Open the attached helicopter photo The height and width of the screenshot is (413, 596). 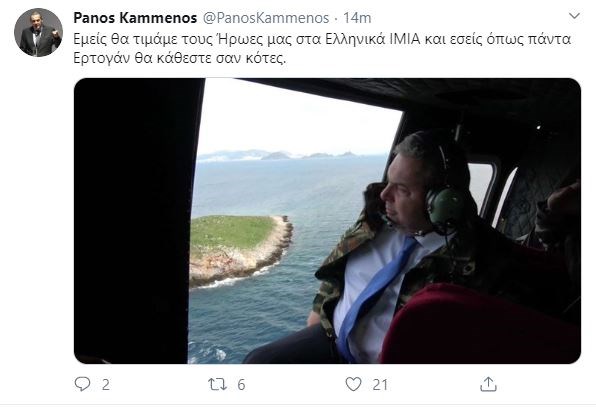[x=327, y=221]
